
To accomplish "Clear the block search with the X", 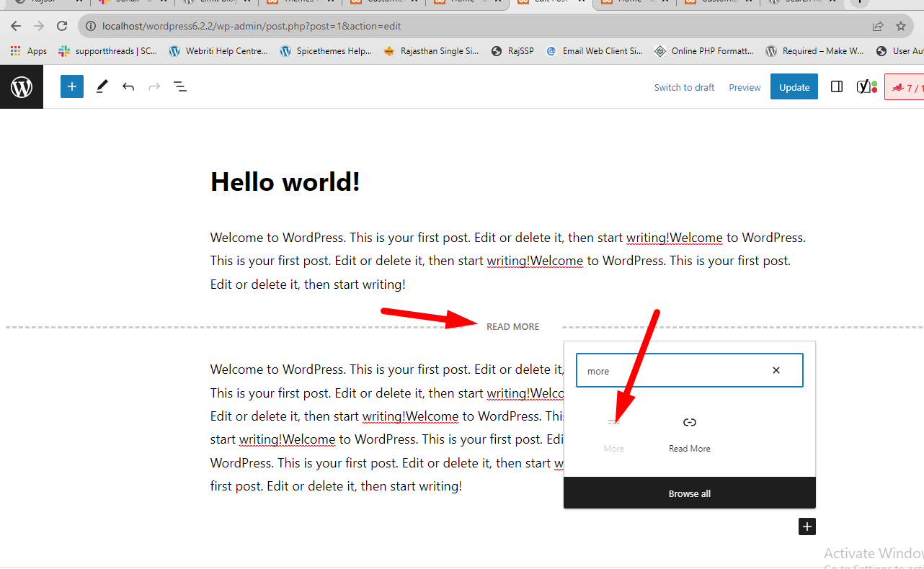I will (776, 370).
